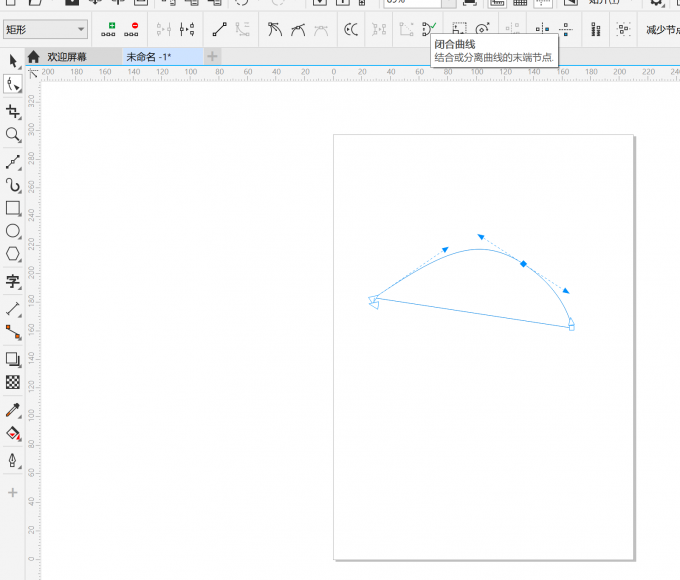Select the Eyedropper tool
680x580 pixels.
13,409
